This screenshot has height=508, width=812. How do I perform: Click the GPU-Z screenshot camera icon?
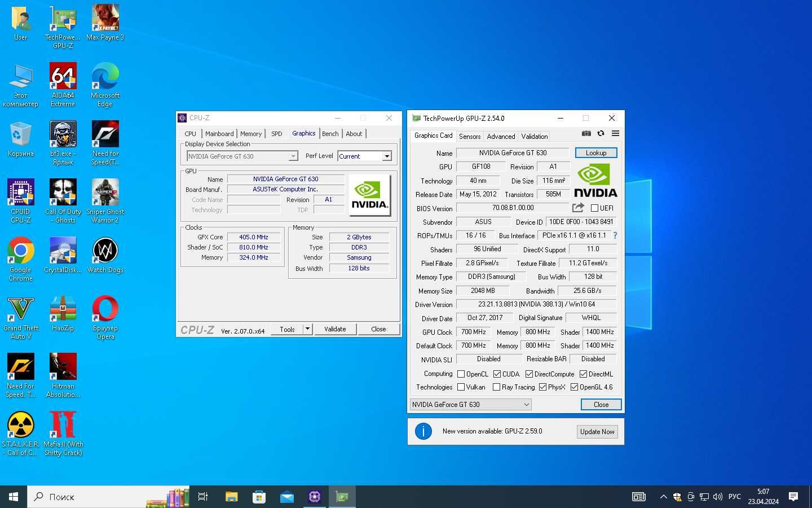[x=586, y=134]
